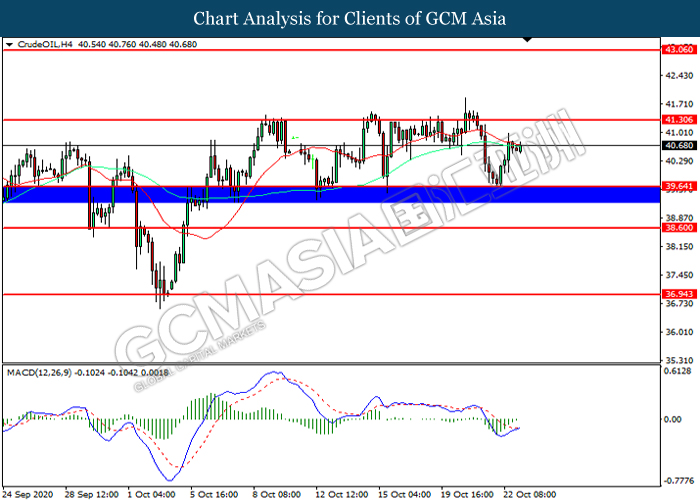
Task: Click the 22 Oct 08:00 time label
Action: pos(529,494)
